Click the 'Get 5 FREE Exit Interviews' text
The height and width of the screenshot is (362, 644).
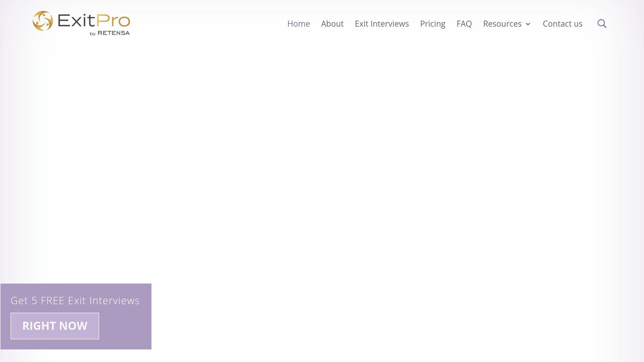click(75, 301)
